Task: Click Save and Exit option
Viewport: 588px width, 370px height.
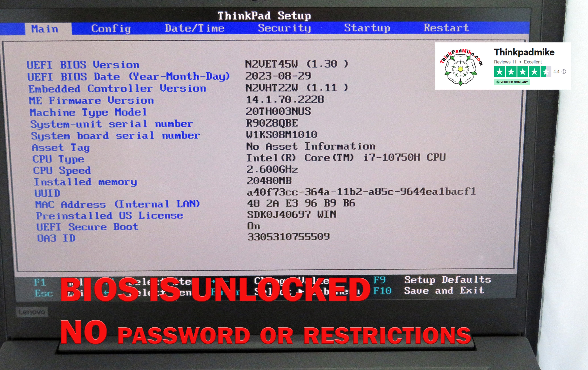Action: [444, 291]
